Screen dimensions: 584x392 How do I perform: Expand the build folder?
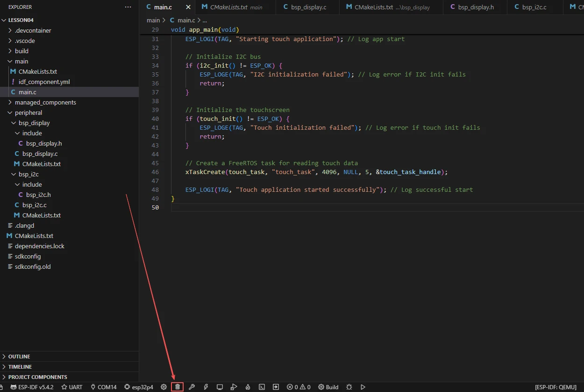[x=21, y=51]
